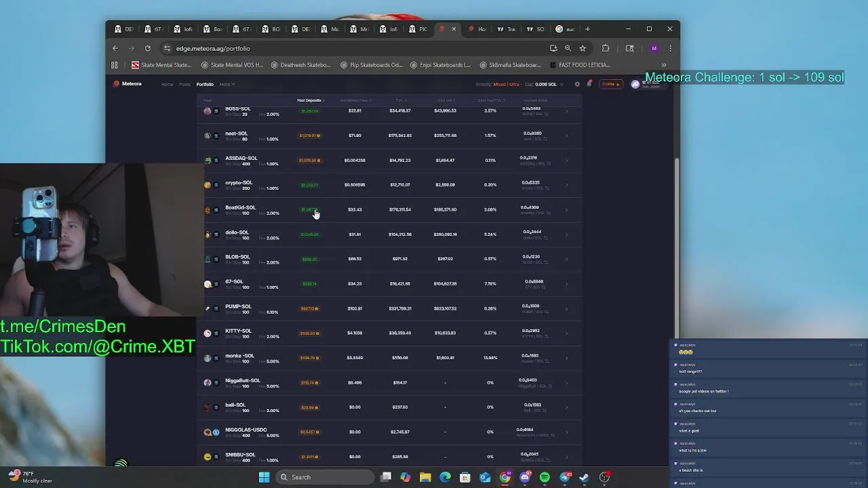The height and width of the screenshot is (488, 868).
Task: Show hidden bookmarks overflow chevron
Action: coord(664,65)
